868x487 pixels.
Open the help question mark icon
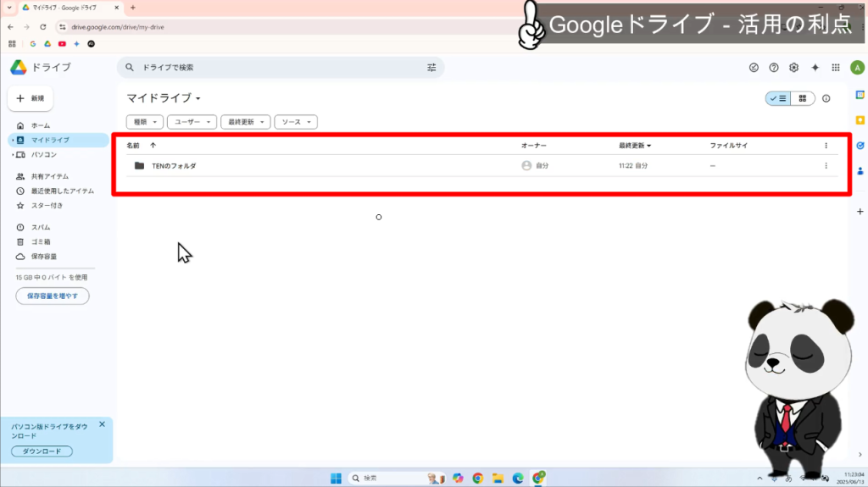tap(774, 68)
